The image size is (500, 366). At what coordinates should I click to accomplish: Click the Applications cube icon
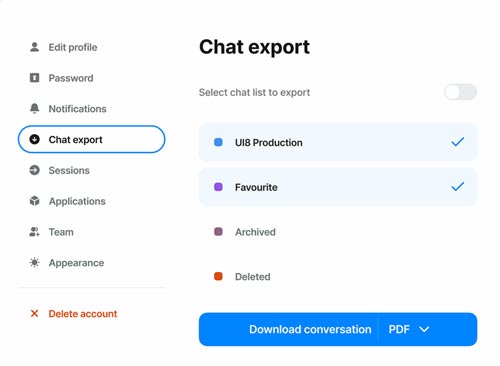tap(34, 201)
